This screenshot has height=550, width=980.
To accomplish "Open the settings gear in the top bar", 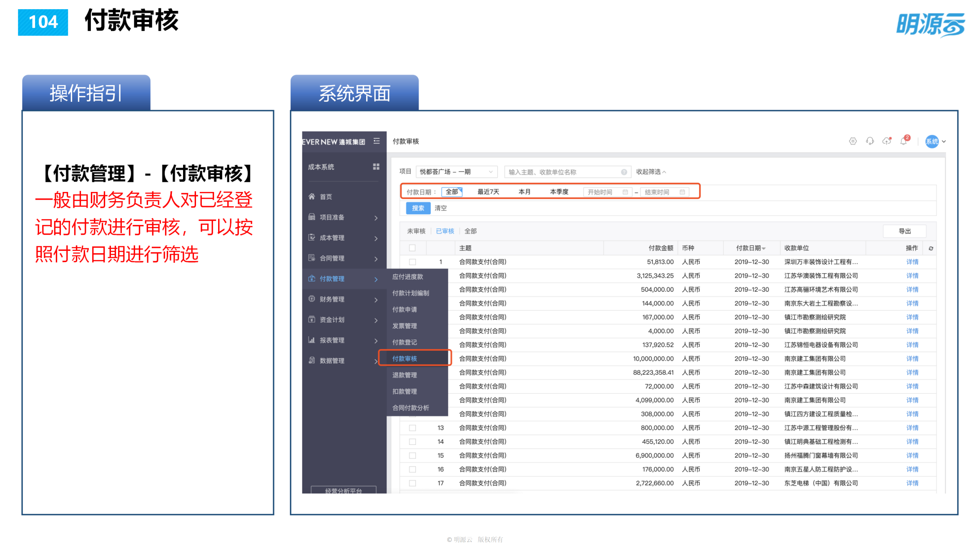I will click(x=852, y=141).
